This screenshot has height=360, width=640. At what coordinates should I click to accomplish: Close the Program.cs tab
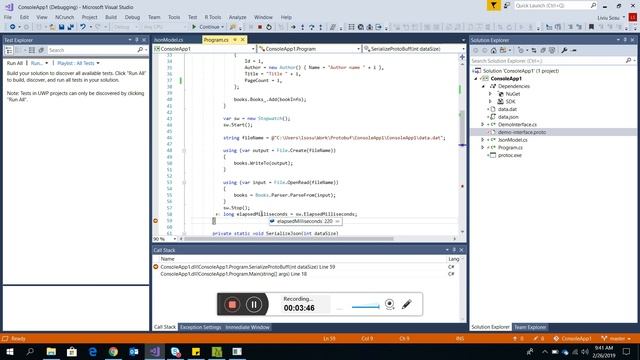point(242,40)
